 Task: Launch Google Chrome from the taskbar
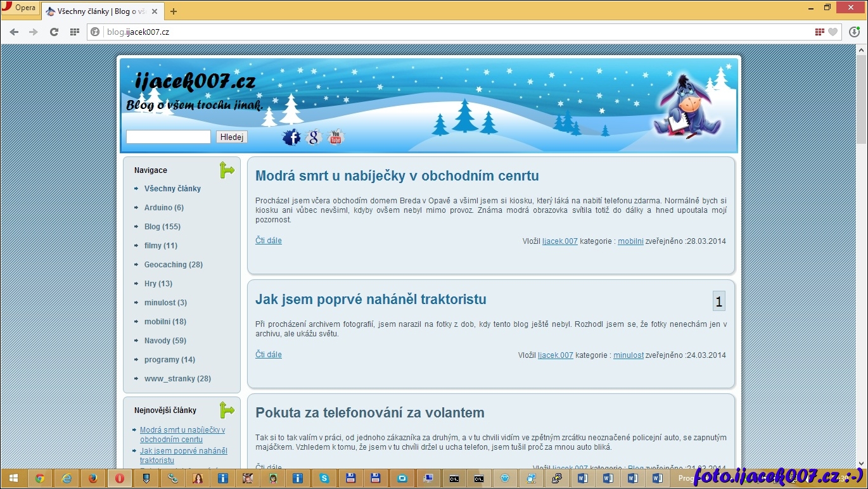pos(40,478)
